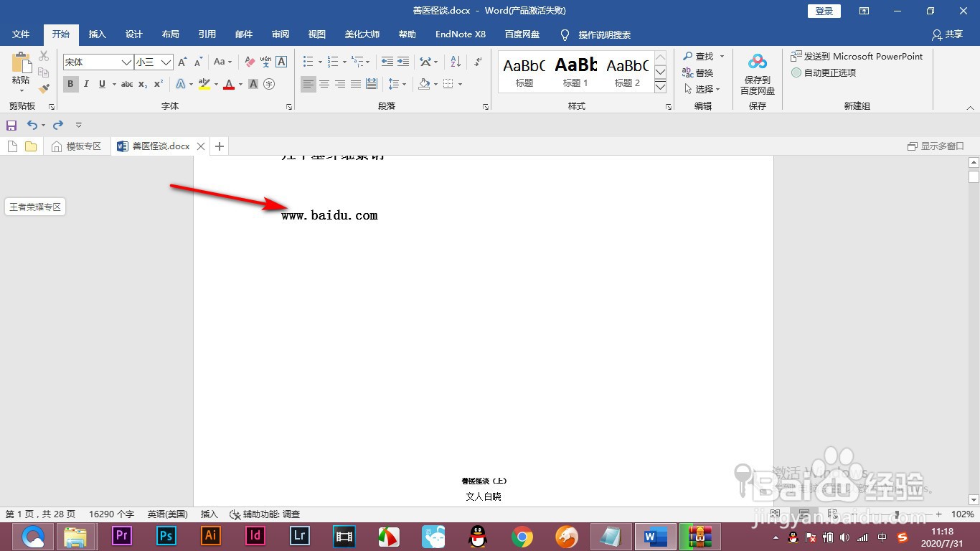Toggle character shading (gray A)
Screen dimensions: 980x551
point(253,84)
